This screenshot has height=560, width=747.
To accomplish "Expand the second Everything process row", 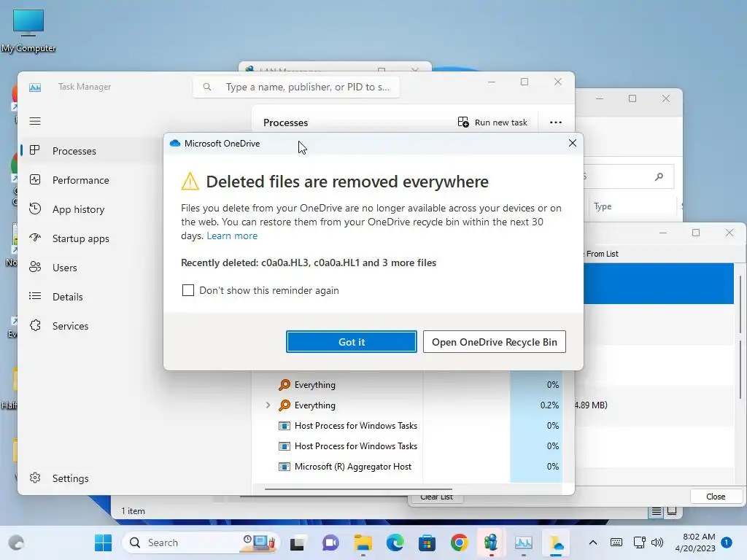I will [x=268, y=405].
